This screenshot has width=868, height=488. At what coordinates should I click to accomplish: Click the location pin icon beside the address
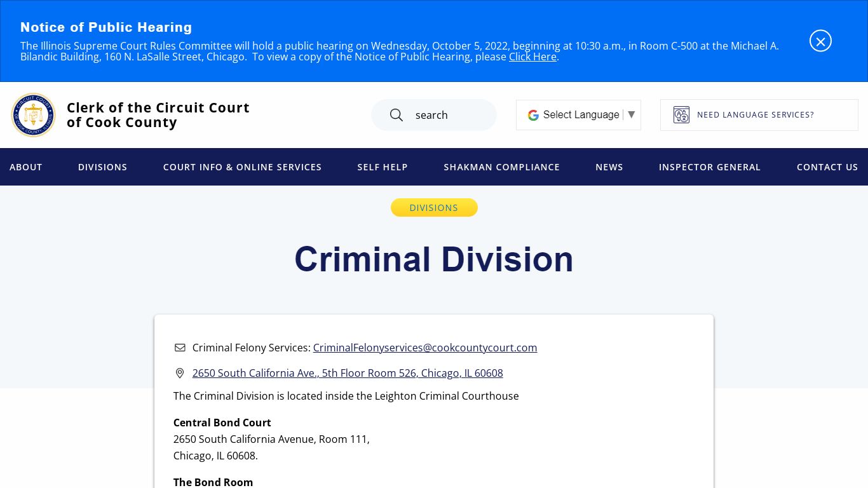tap(180, 373)
